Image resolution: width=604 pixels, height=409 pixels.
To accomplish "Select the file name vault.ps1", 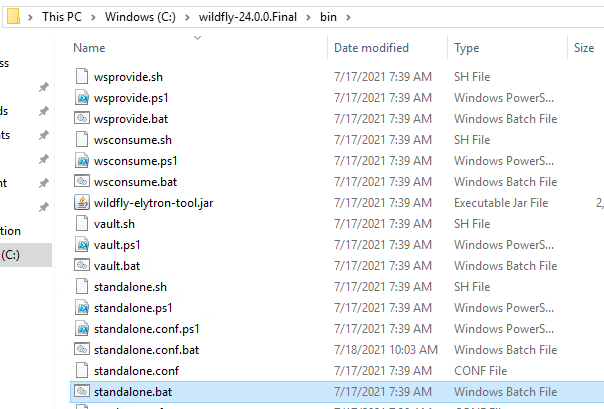I will coord(117,245).
